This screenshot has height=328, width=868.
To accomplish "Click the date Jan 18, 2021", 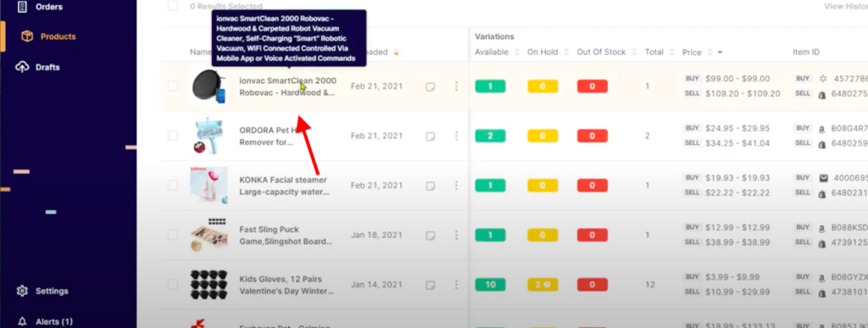I will pyautogui.click(x=377, y=235).
